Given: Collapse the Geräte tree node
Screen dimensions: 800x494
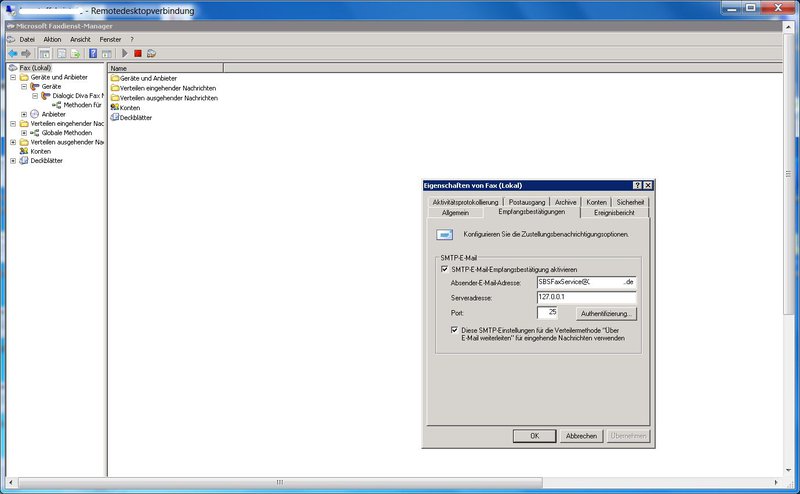Looking at the screenshot, I should click(x=23, y=86).
